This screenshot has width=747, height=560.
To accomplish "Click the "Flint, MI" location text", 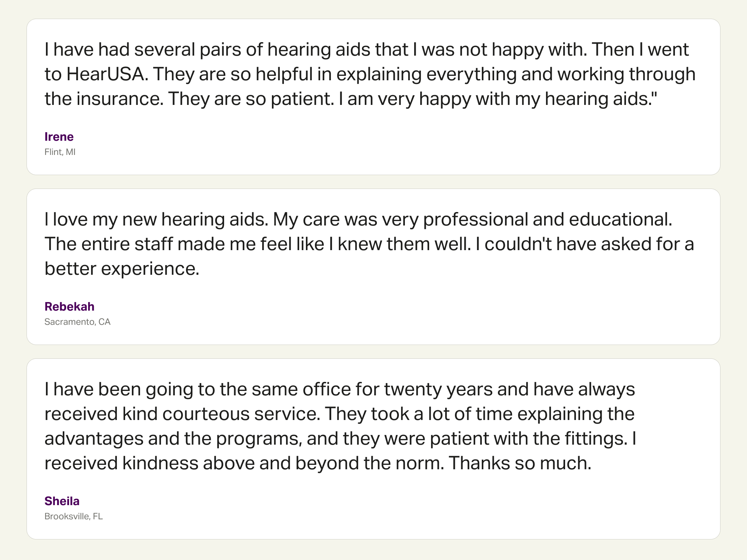I will (60, 152).
